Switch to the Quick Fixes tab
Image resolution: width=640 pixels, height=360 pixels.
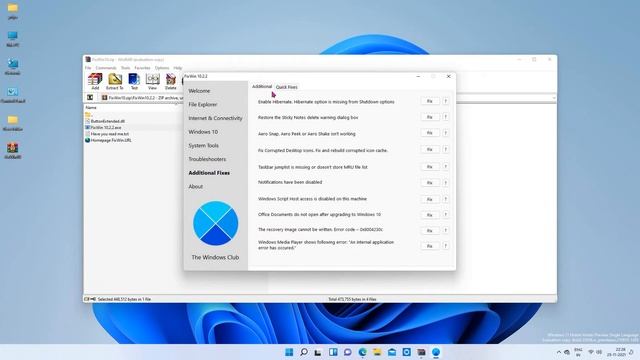click(x=287, y=87)
